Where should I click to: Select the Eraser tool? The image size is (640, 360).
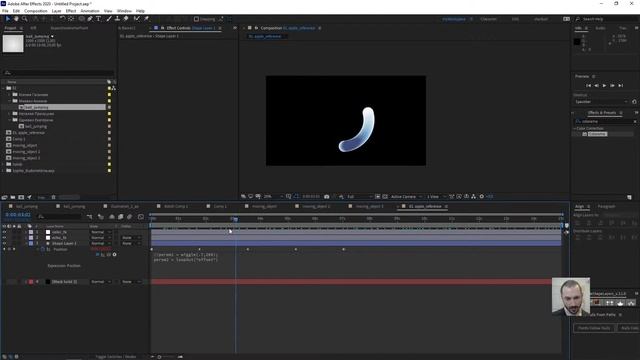click(126, 19)
